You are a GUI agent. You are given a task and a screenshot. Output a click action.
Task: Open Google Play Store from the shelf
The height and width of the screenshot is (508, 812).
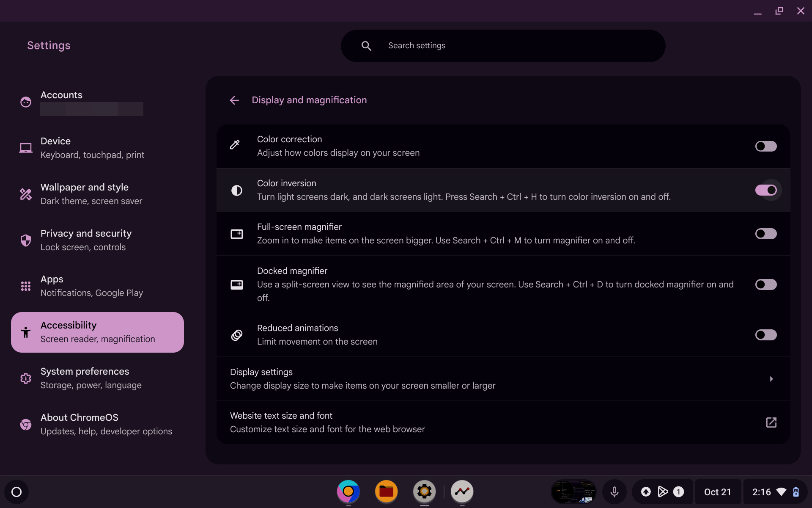663,491
